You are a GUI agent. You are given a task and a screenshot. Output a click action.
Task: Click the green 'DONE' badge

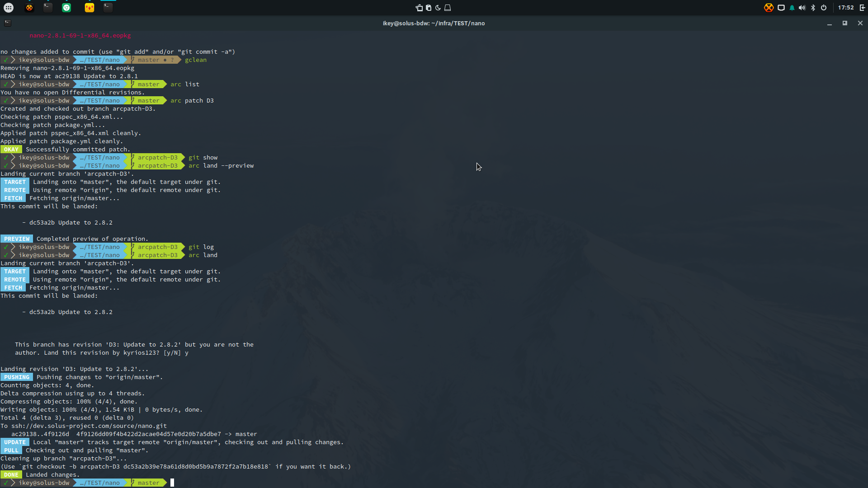coord(11,475)
